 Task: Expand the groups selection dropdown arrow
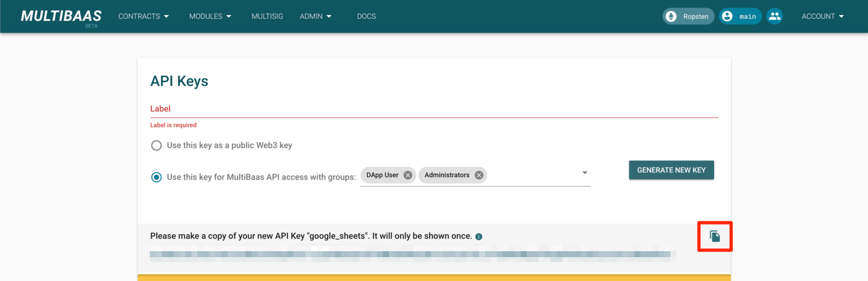pos(585,173)
